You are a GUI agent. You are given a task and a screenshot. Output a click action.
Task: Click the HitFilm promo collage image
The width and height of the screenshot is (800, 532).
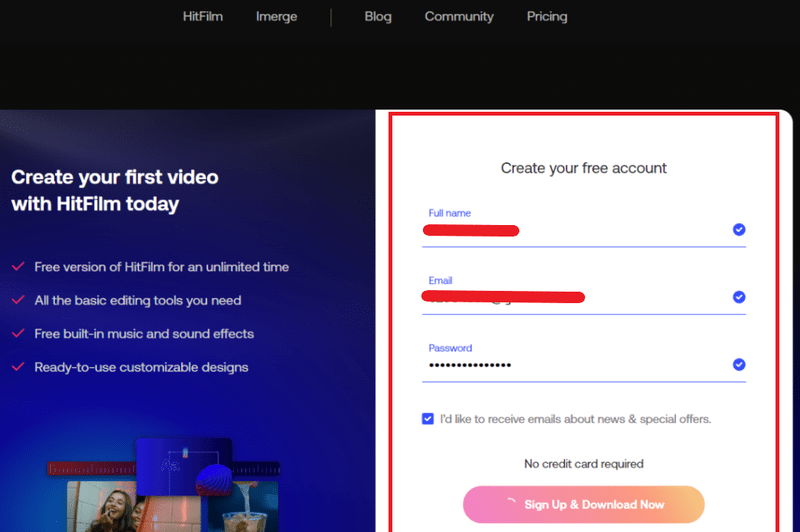(163, 485)
